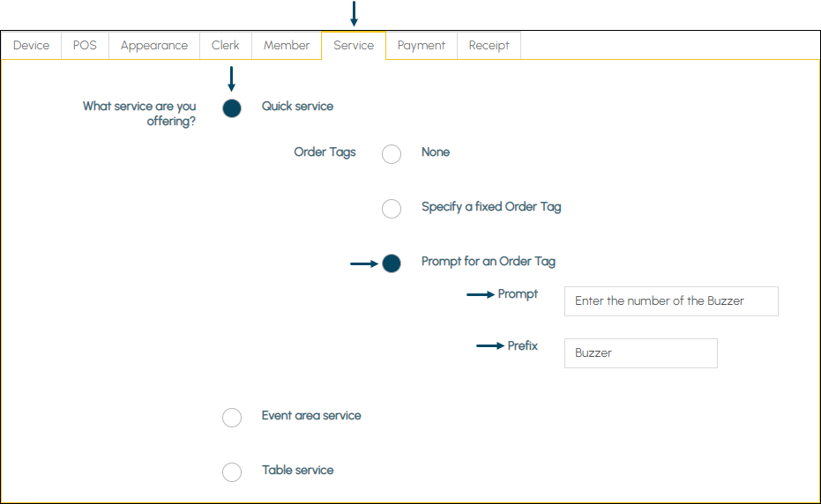Select the Table service radio button

click(x=232, y=472)
